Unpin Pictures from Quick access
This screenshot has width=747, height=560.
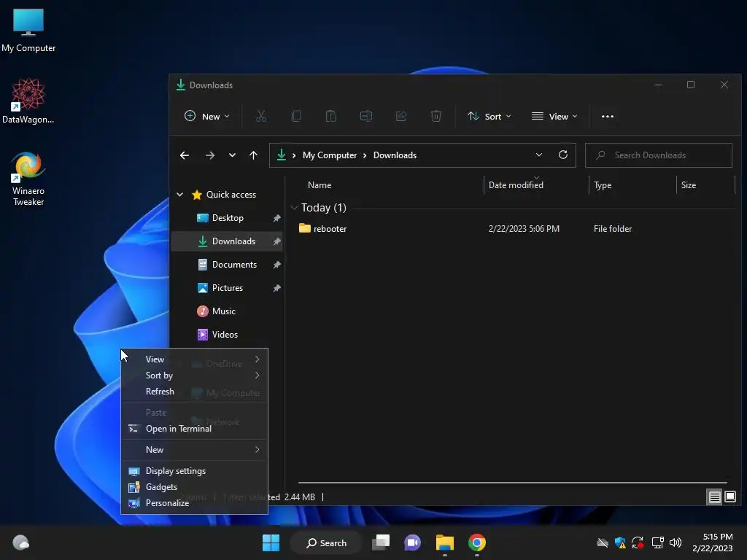276,288
